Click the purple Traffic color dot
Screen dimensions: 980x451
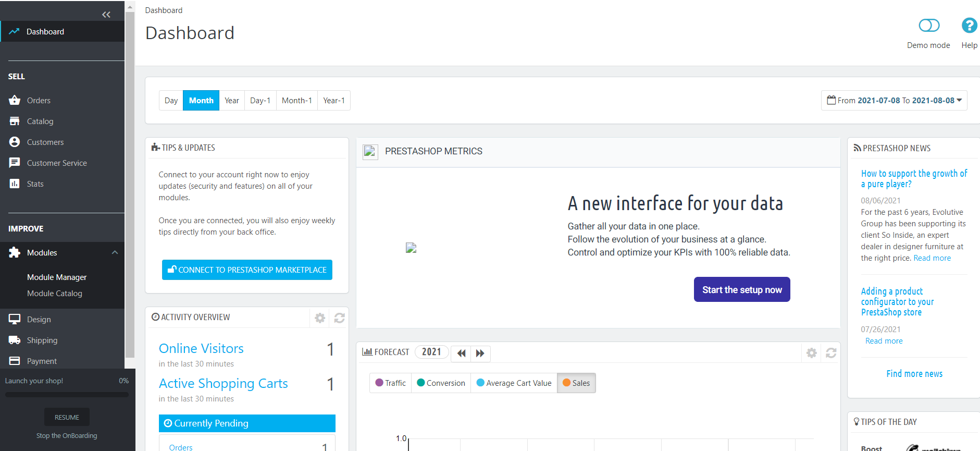pos(379,383)
